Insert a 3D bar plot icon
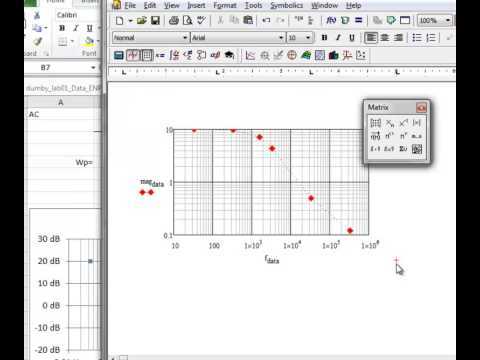Viewport: 480px width, 360px height. pyautogui.click(x=333, y=55)
